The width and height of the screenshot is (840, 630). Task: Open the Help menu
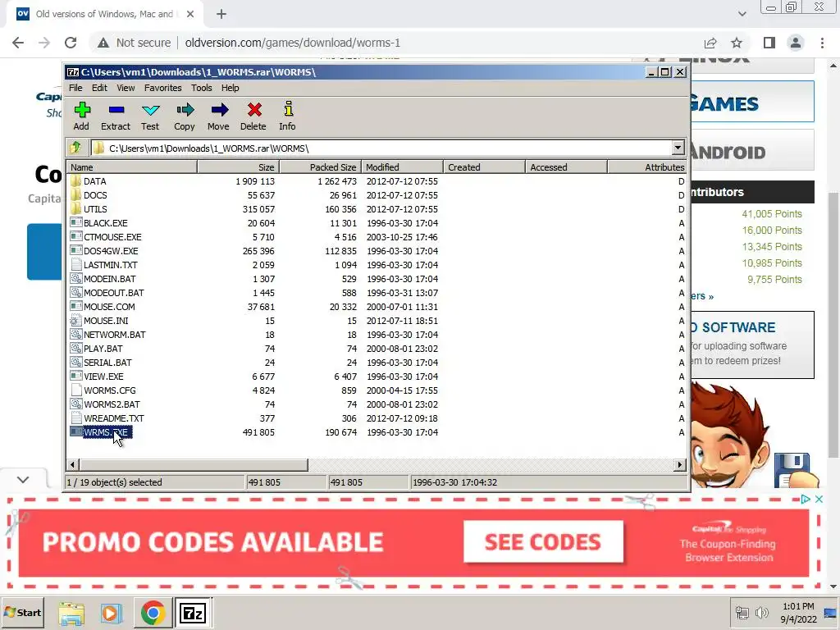231,88
